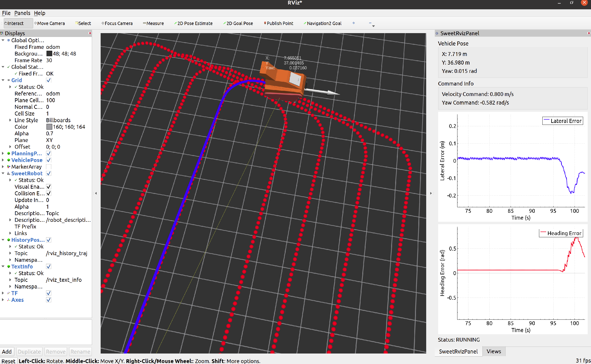Click the blue plus add-tool icon
The image size is (591, 364).
pos(354,23)
